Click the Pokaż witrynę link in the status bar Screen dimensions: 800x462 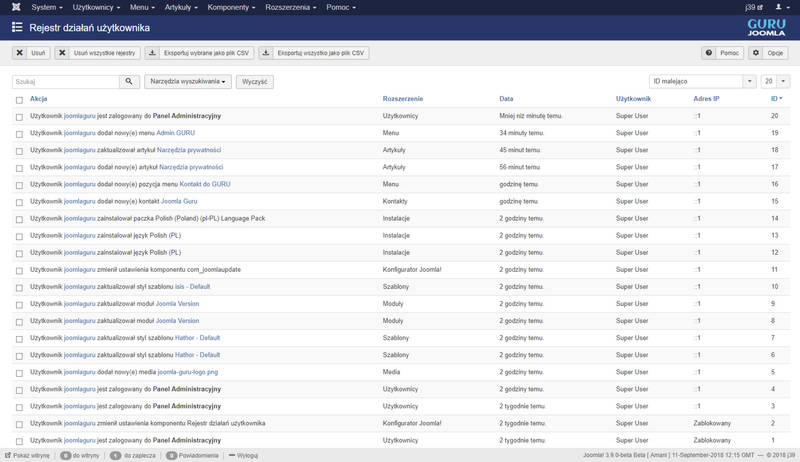31,455
